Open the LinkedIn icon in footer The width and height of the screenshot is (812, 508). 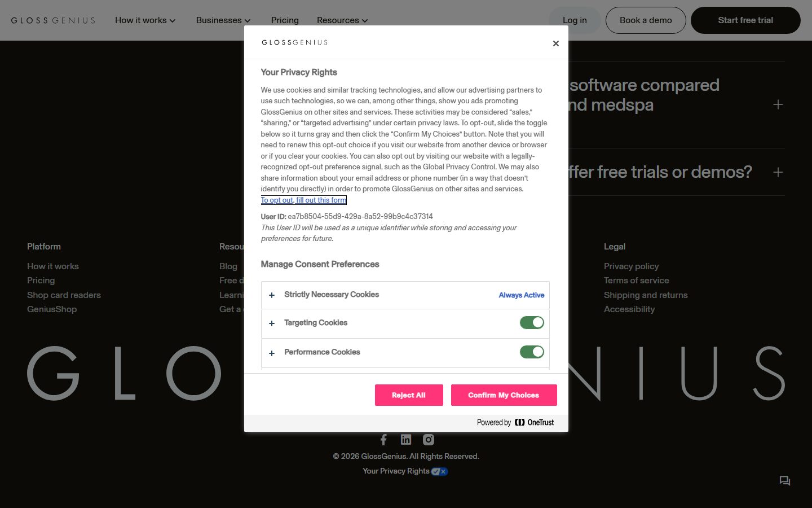[406, 440]
